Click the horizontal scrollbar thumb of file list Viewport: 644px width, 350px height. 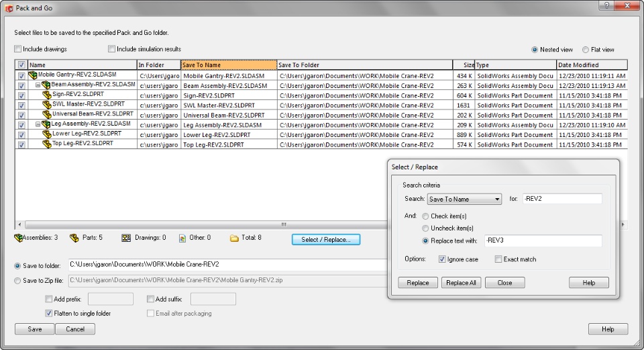click(x=283, y=224)
